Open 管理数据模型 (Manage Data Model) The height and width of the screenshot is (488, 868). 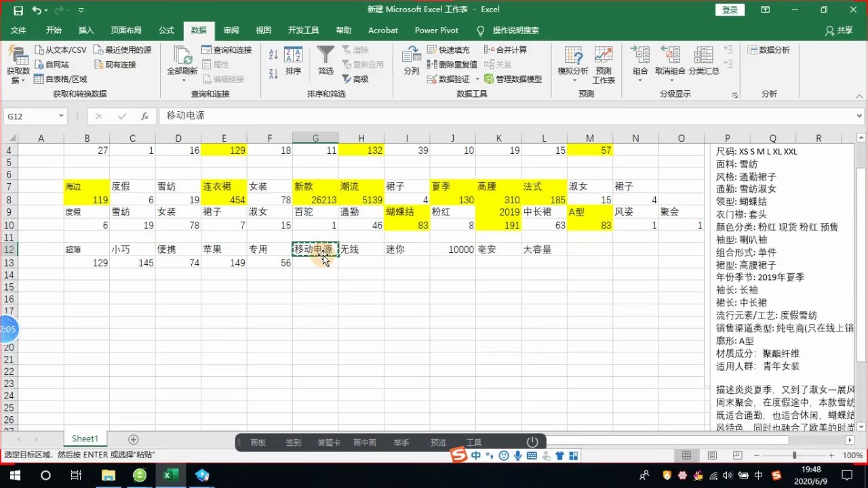click(513, 79)
